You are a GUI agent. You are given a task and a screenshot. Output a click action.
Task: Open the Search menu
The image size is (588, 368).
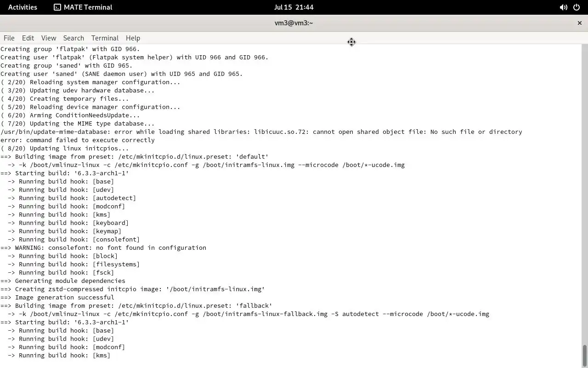(x=73, y=38)
